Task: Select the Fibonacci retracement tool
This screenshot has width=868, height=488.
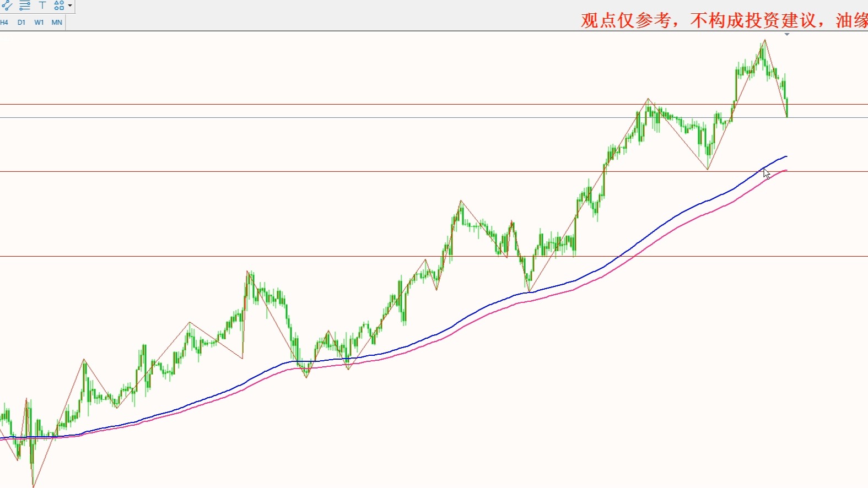Action: click(x=25, y=6)
